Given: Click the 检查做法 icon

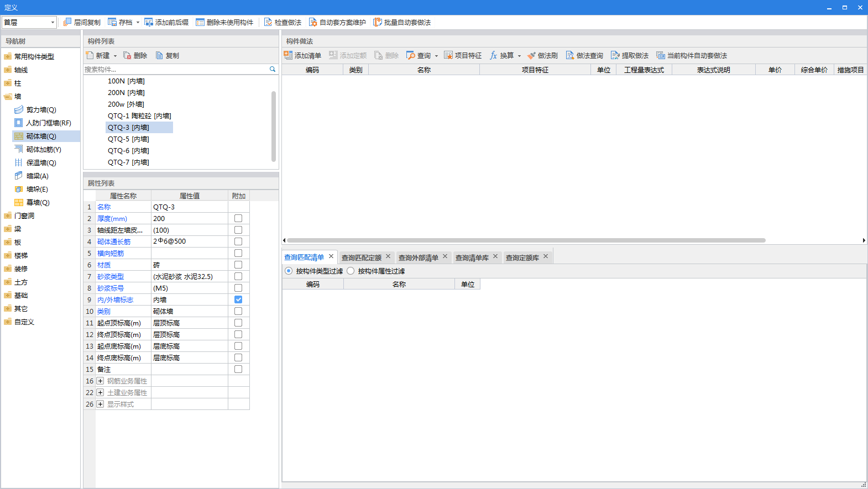Looking at the screenshot, I should point(268,22).
